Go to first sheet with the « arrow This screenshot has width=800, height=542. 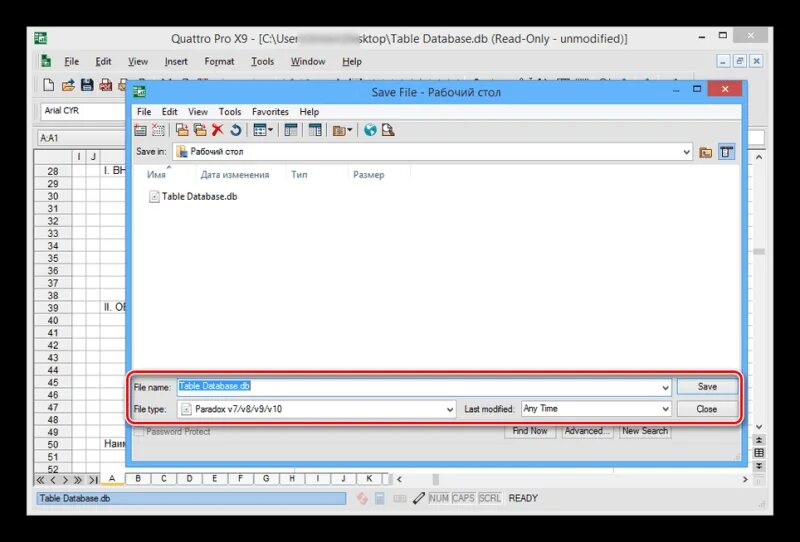pyautogui.click(x=40, y=480)
